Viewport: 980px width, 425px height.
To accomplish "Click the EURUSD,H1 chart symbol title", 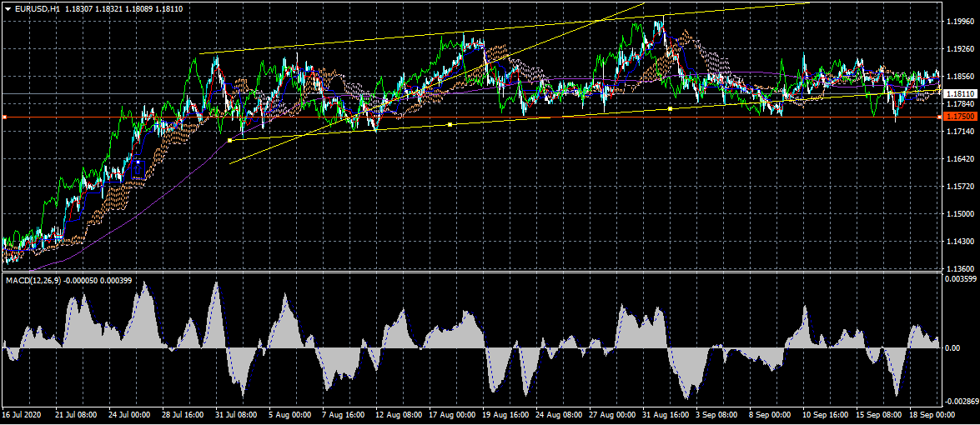I will 37,7.
